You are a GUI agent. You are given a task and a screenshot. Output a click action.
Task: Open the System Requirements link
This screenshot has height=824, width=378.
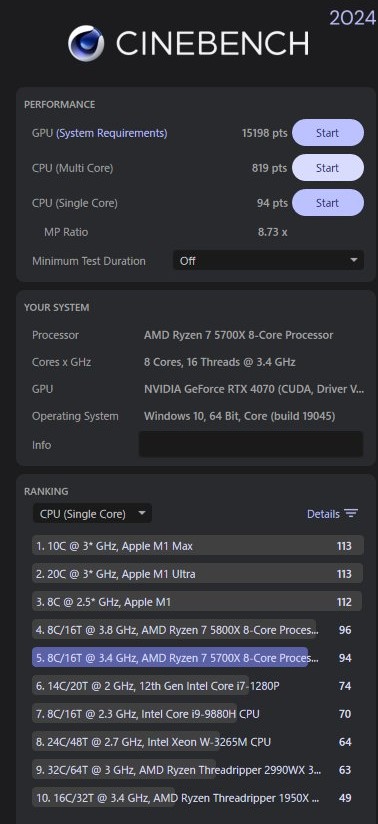111,133
